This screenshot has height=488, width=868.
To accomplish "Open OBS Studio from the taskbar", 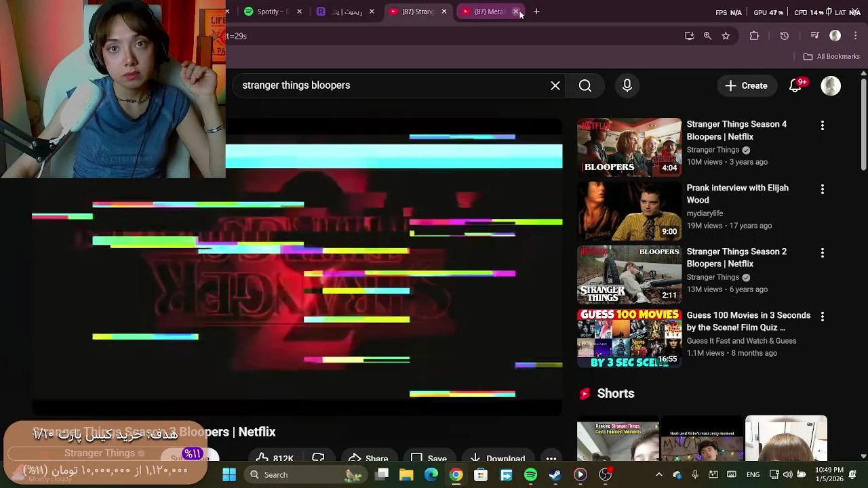I will 605,474.
